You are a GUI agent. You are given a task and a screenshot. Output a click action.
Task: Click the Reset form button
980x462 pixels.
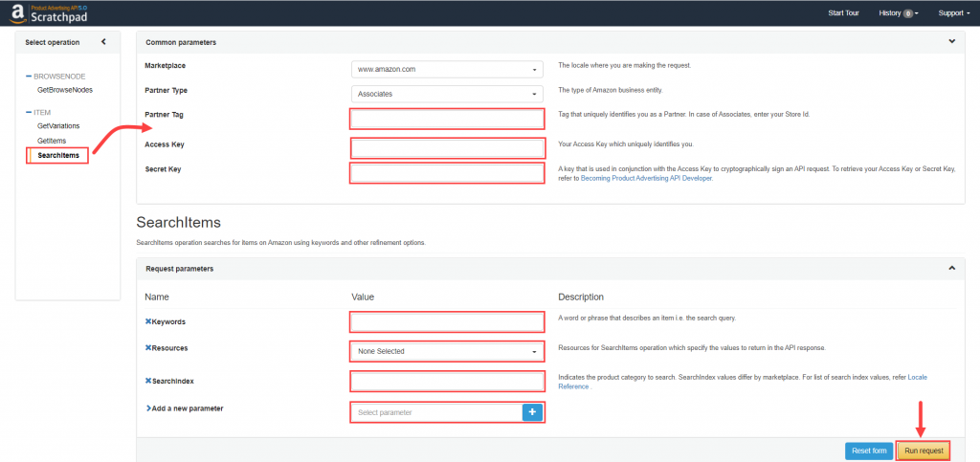[x=869, y=451]
